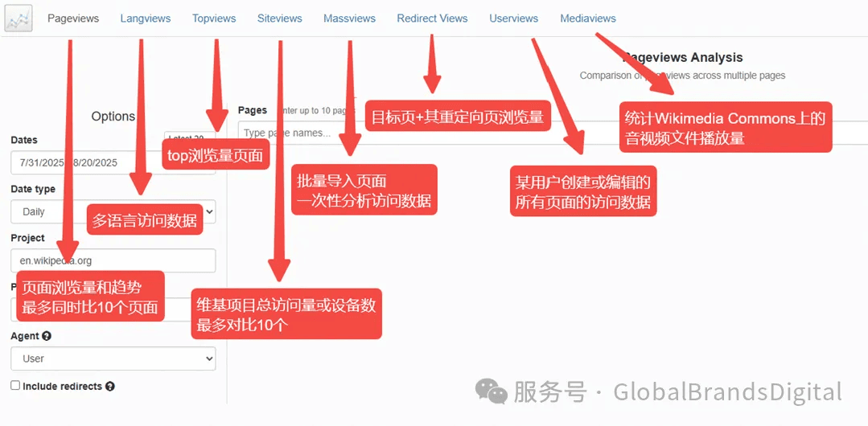
Task: Switch to the Userviews tab
Action: [x=514, y=18]
